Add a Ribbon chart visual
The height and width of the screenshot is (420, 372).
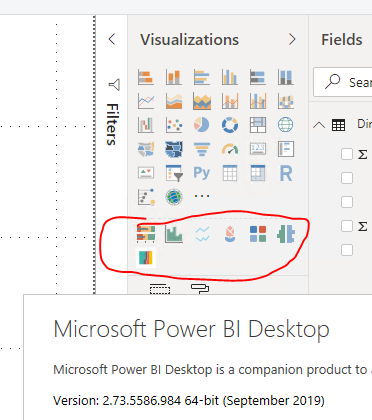coord(286,101)
